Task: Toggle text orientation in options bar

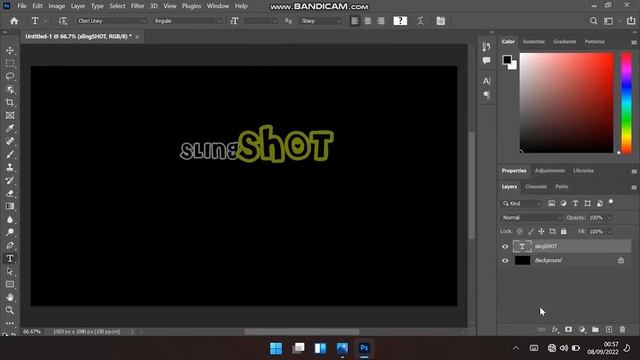Action: pyautogui.click(x=62, y=21)
